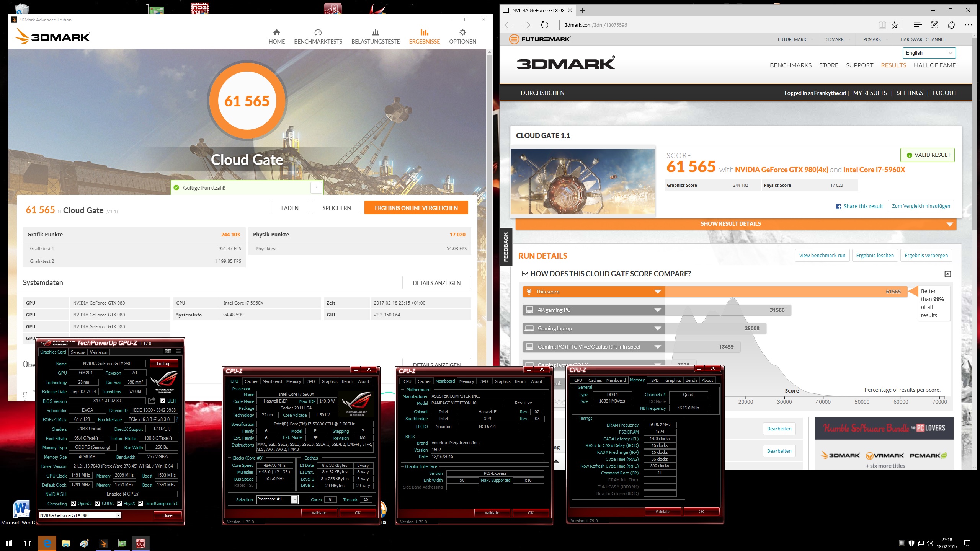This screenshot has height=551, width=980.
Task: Click the browser address bar URL
Action: (x=596, y=25)
